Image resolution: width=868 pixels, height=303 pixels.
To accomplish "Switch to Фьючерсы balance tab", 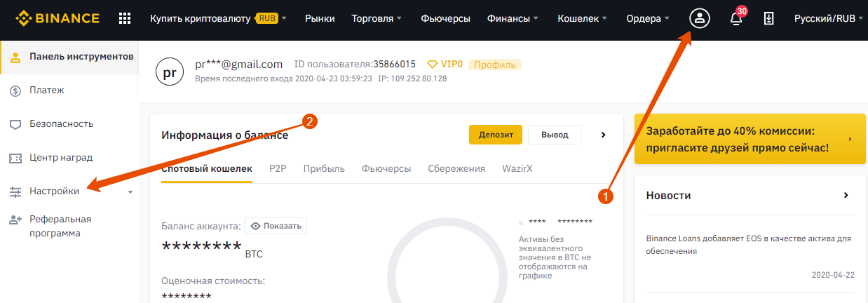I will [x=386, y=168].
